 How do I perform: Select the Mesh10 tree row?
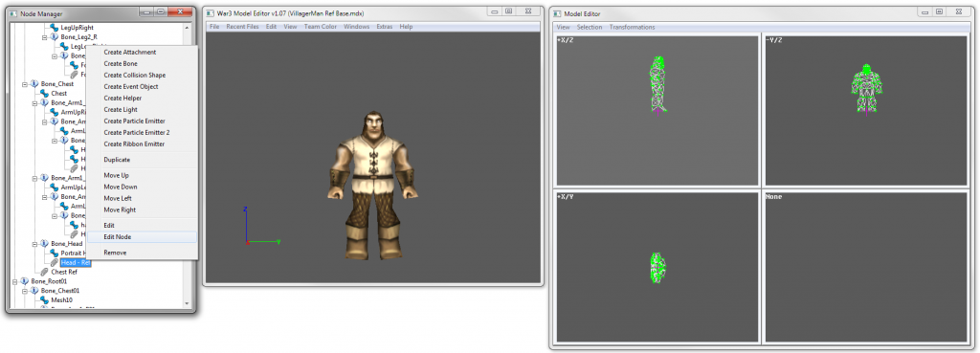tap(62, 299)
